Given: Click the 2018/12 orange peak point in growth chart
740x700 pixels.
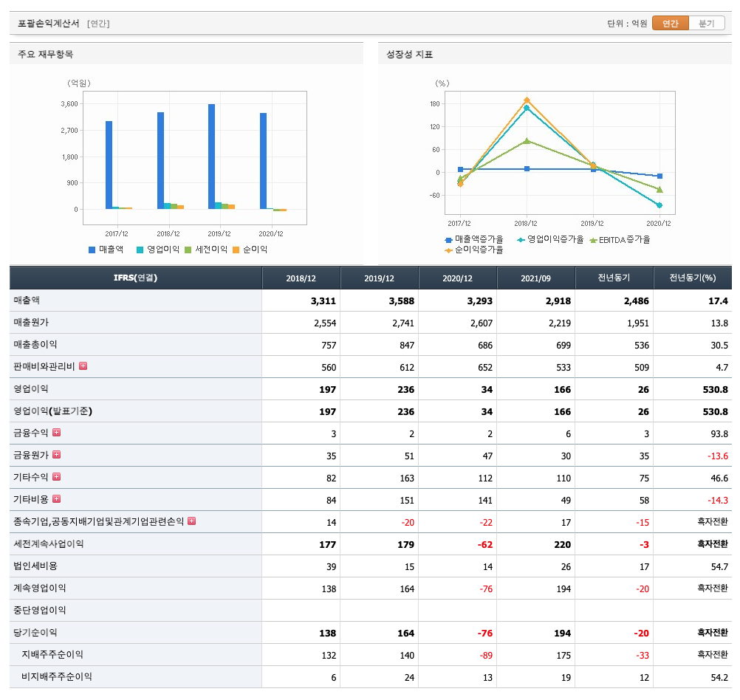Looking at the screenshot, I should (527, 100).
